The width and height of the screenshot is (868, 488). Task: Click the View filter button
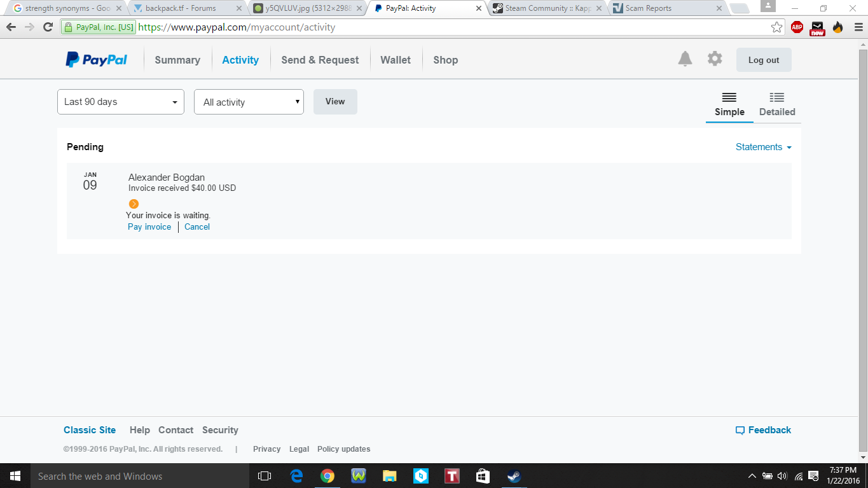(335, 102)
